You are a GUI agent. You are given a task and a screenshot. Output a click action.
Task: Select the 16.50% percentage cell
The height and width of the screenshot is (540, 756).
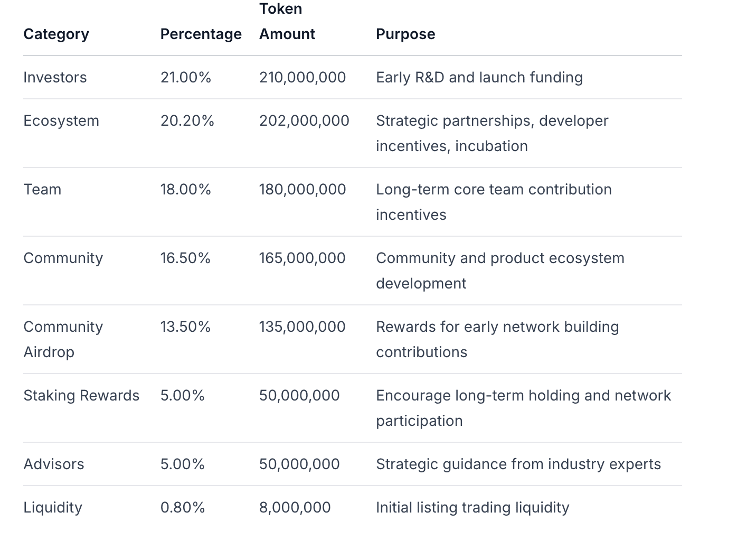[185, 258]
